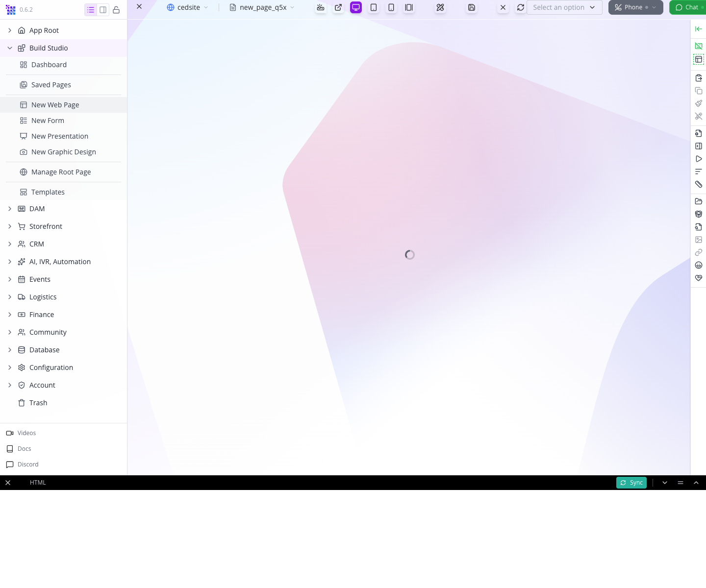This screenshot has width=706, height=588.
Task: Click the app logo icon
Action: 11,10
